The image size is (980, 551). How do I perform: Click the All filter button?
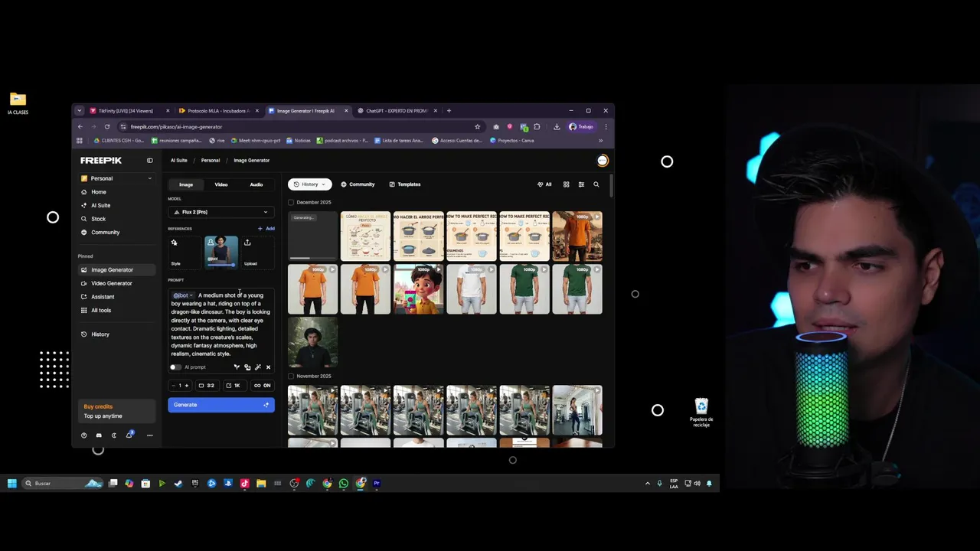pyautogui.click(x=544, y=184)
